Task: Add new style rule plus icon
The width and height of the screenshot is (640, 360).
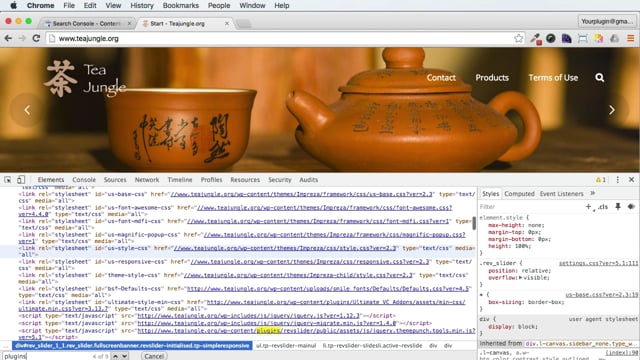Action: click(588, 207)
